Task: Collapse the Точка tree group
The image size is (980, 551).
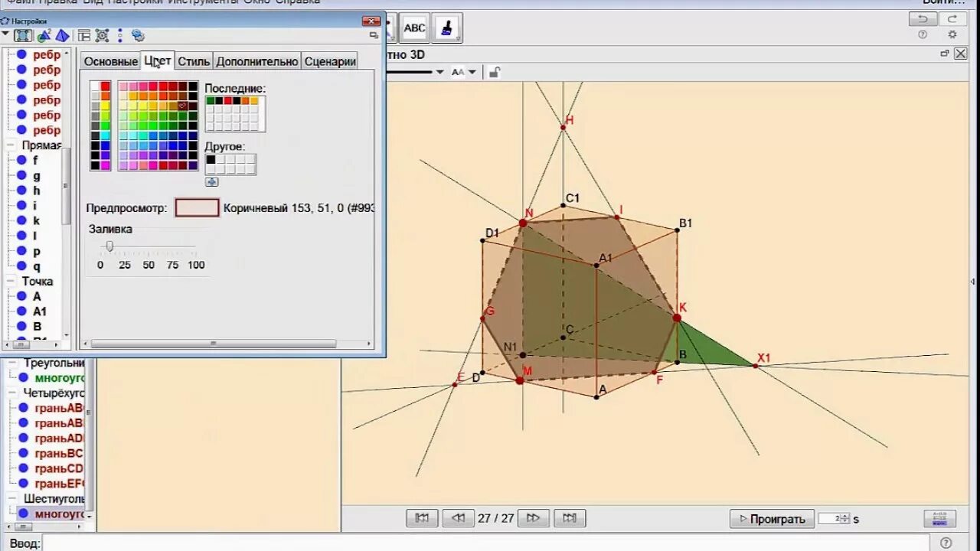Action: [11, 281]
